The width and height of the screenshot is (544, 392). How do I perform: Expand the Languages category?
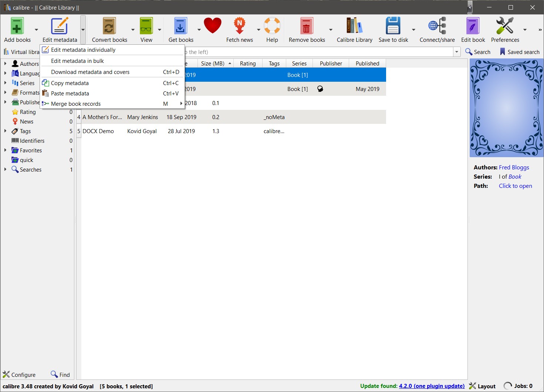click(x=5, y=73)
